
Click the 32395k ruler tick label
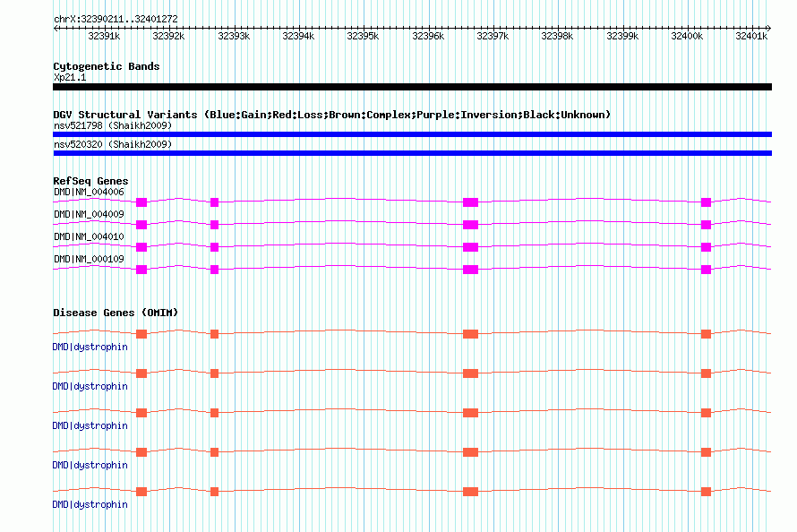pos(363,36)
